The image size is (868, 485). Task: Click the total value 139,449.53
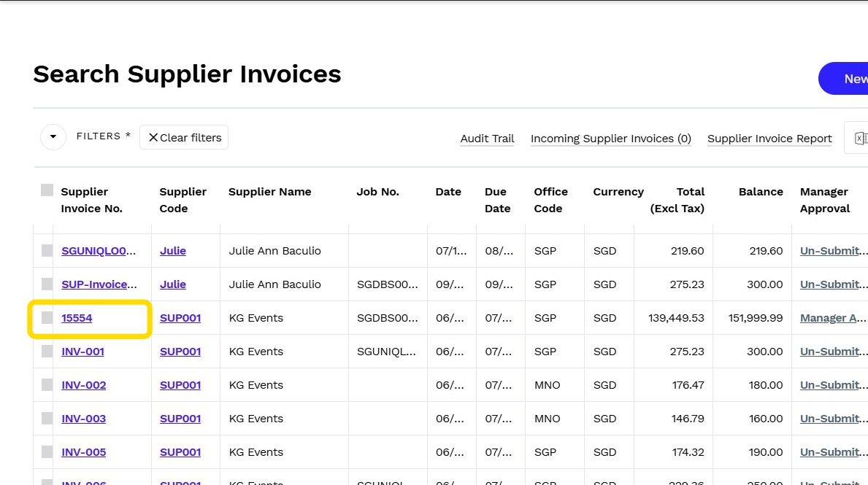click(x=676, y=318)
